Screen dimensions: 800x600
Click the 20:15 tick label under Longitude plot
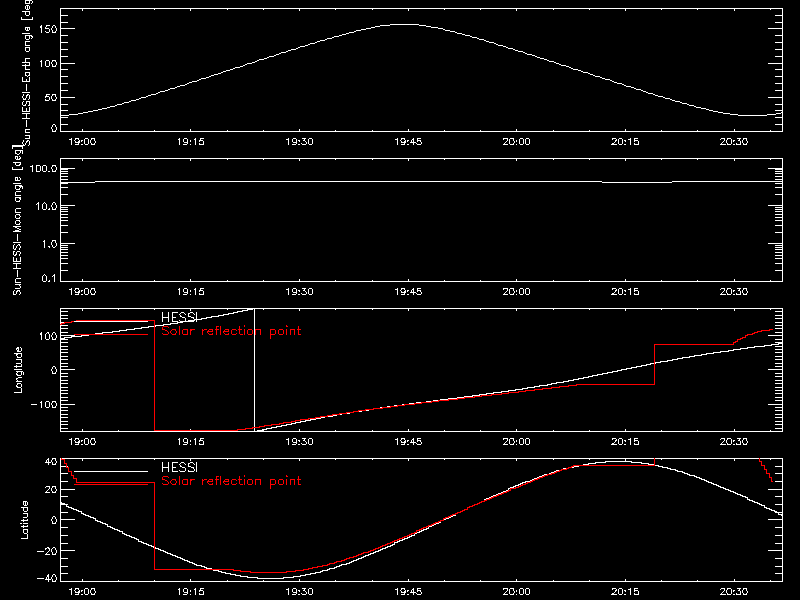(625, 442)
